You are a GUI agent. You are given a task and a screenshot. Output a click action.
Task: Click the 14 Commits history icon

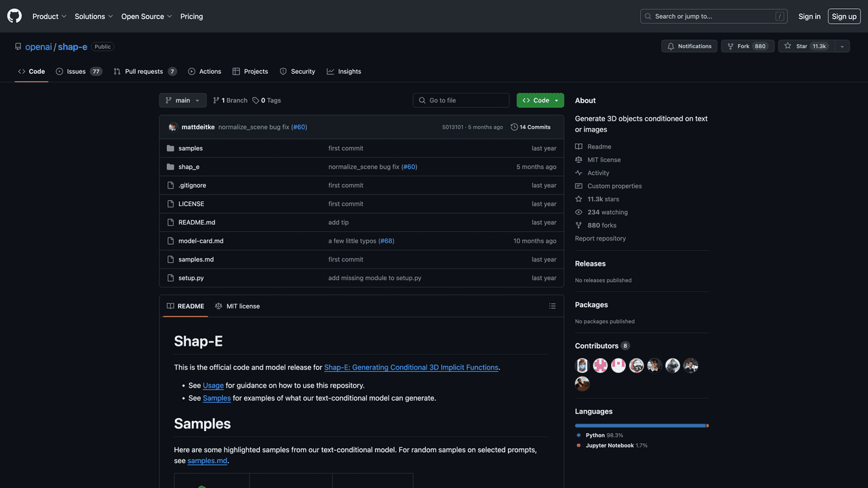[514, 127]
